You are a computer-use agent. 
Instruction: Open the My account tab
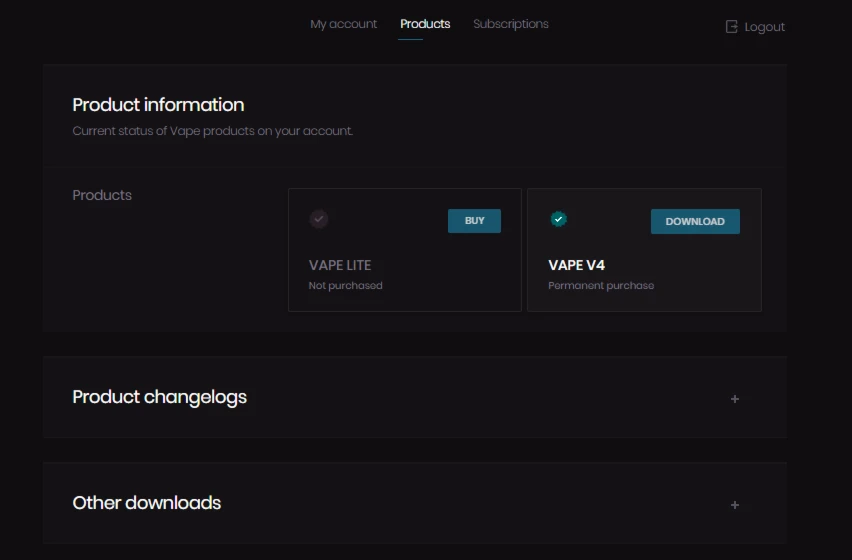pos(344,24)
